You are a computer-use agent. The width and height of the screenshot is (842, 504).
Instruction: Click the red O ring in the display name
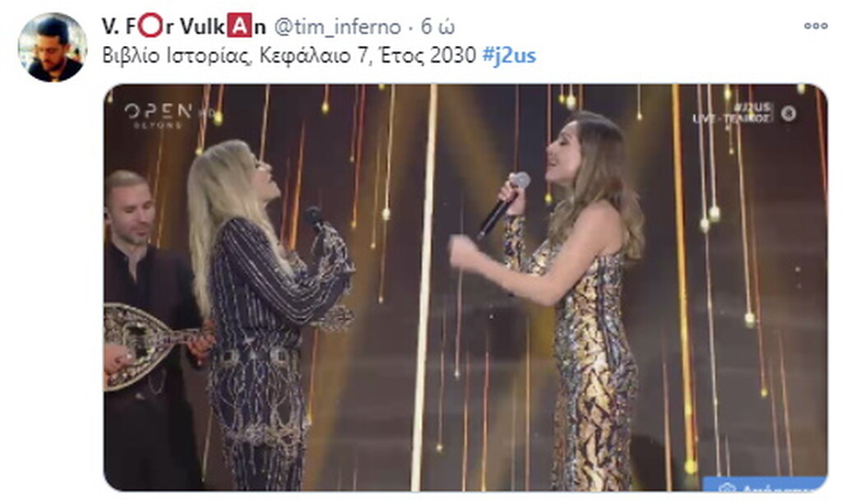[x=151, y=25]
